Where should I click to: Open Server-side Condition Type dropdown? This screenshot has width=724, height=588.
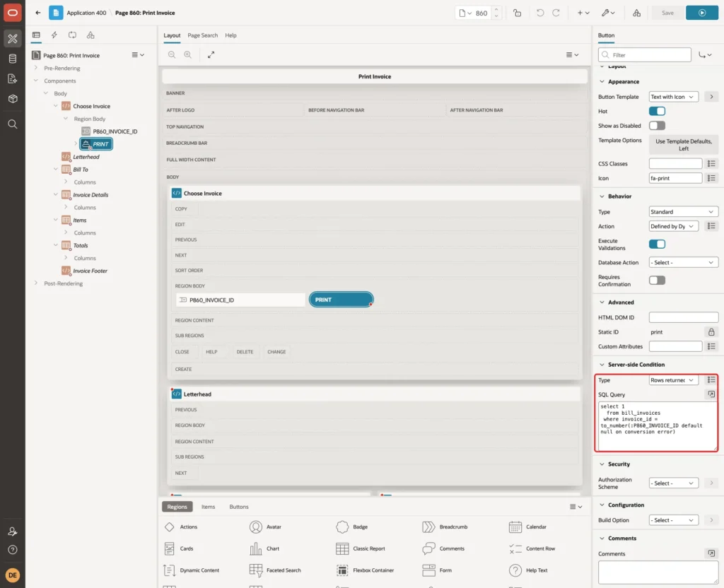point(673,380)
